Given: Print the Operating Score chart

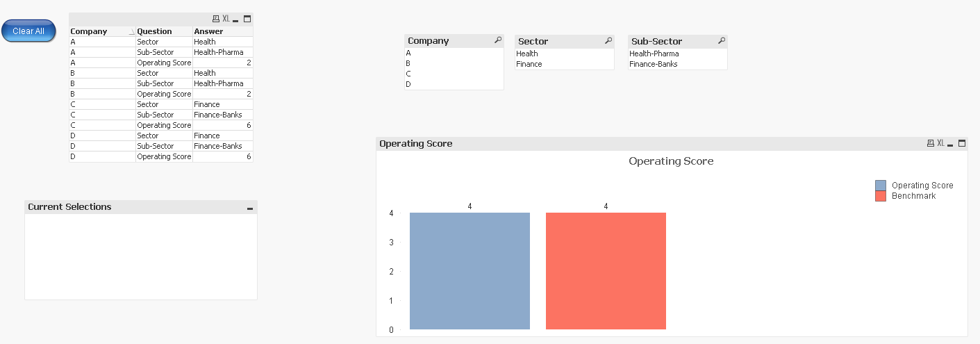Looking at the screenshot, I should pyautogui.click(x=931, y=143).
